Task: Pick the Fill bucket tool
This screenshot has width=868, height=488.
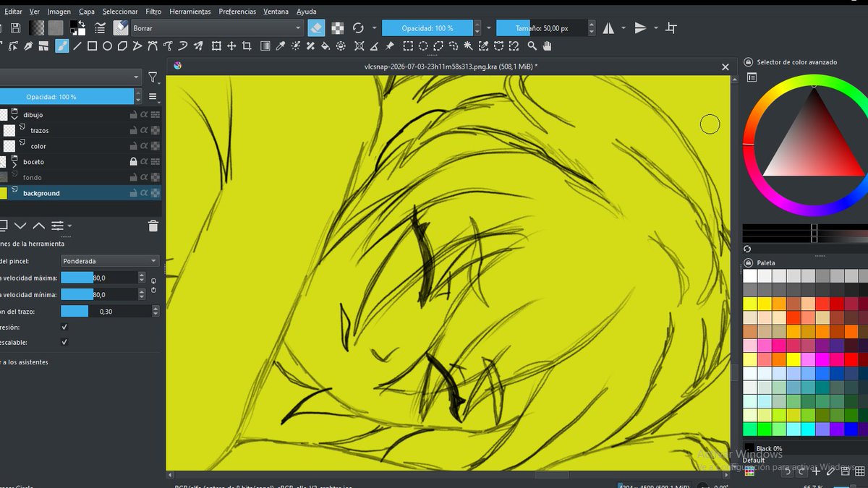Action: click(x=325, y=46)
